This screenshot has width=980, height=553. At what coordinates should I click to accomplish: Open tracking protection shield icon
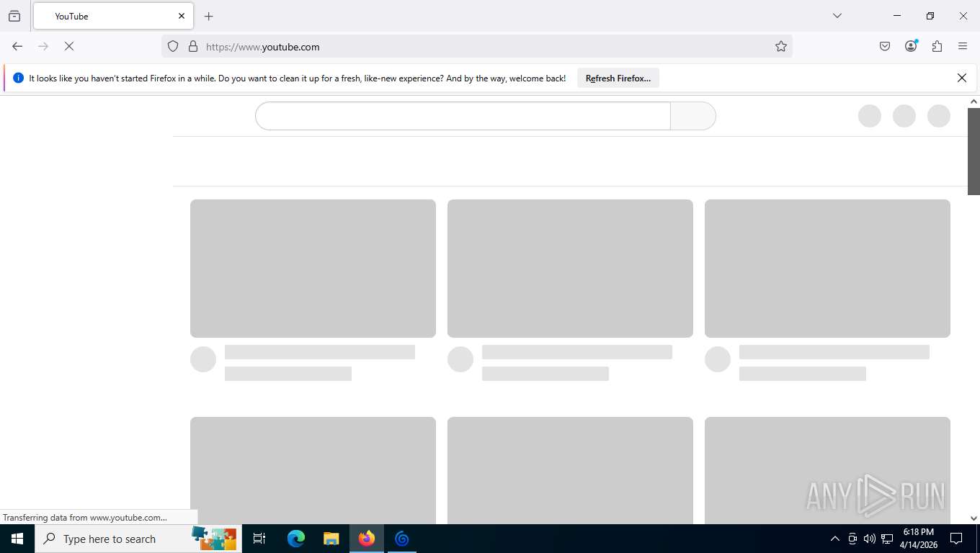pyautogui.click(x=173, y=46)
